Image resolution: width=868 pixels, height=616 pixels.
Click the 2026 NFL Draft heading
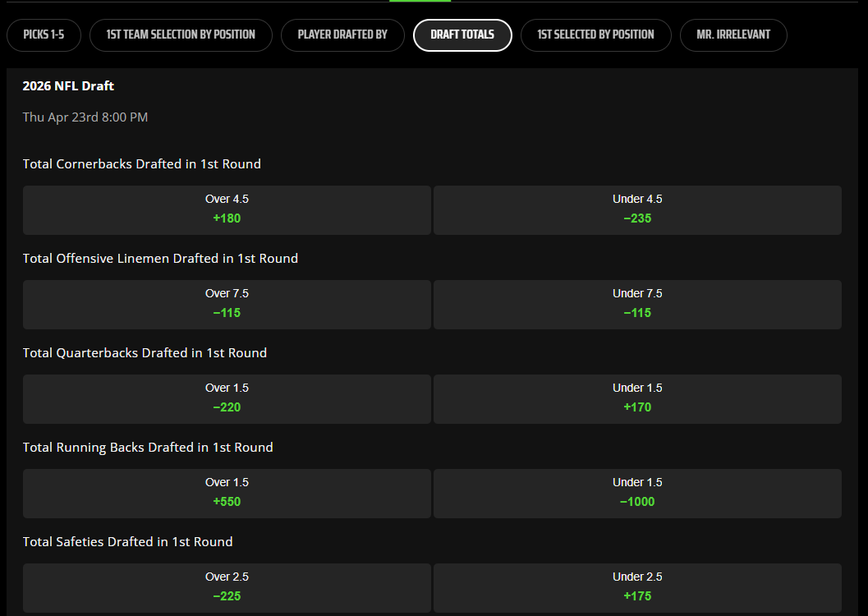point(68,85)
